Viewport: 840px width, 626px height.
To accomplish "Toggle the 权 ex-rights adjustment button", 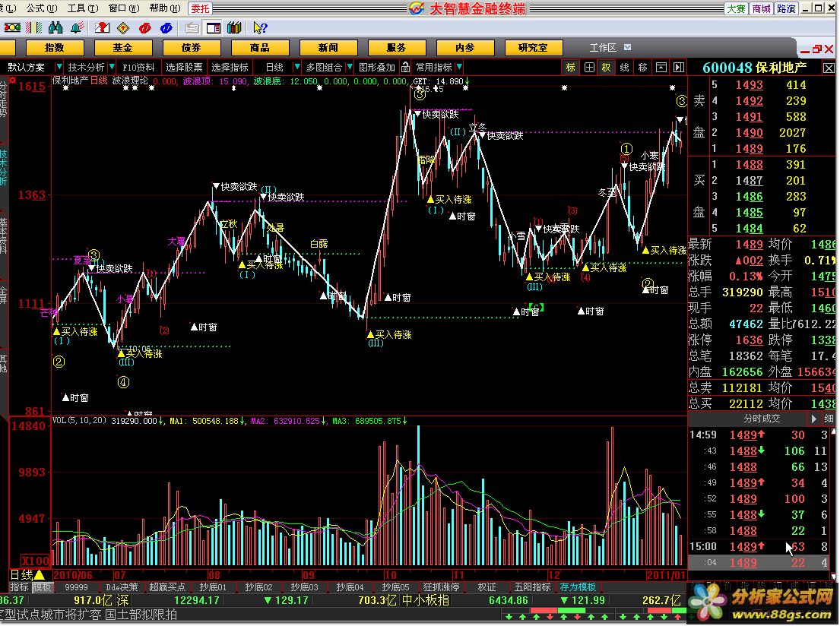I will coord(607,67).
